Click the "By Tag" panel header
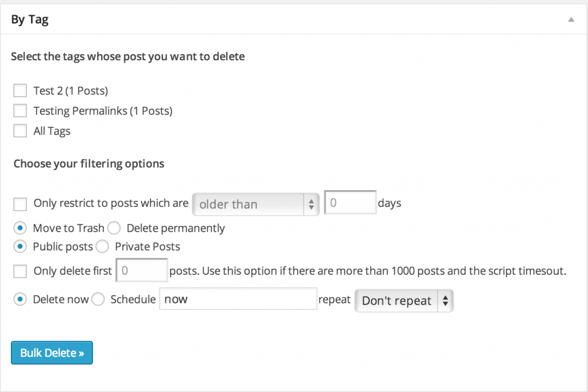588x392 pixels. [29, 19]
